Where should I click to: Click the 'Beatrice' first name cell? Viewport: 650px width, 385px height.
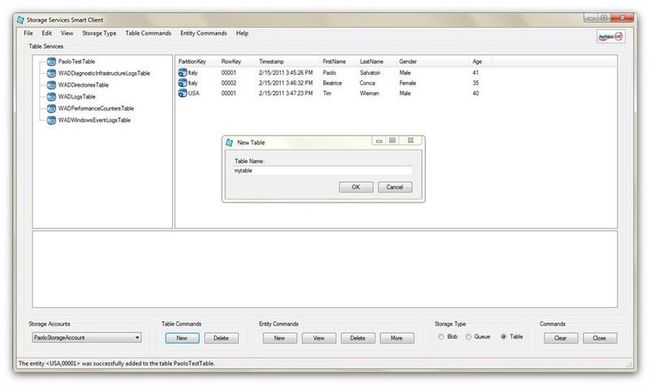click(x=332, y=83)
